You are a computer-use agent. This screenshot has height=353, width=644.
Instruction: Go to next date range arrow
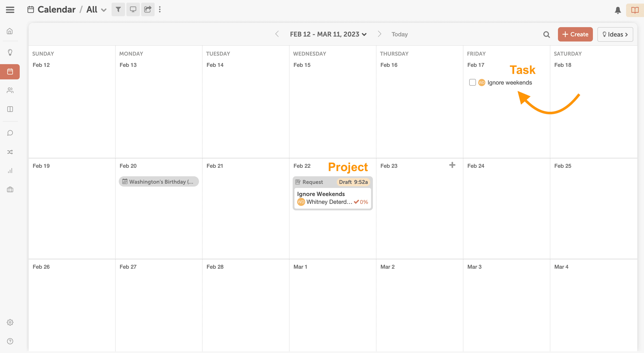(x=379, y=34)
